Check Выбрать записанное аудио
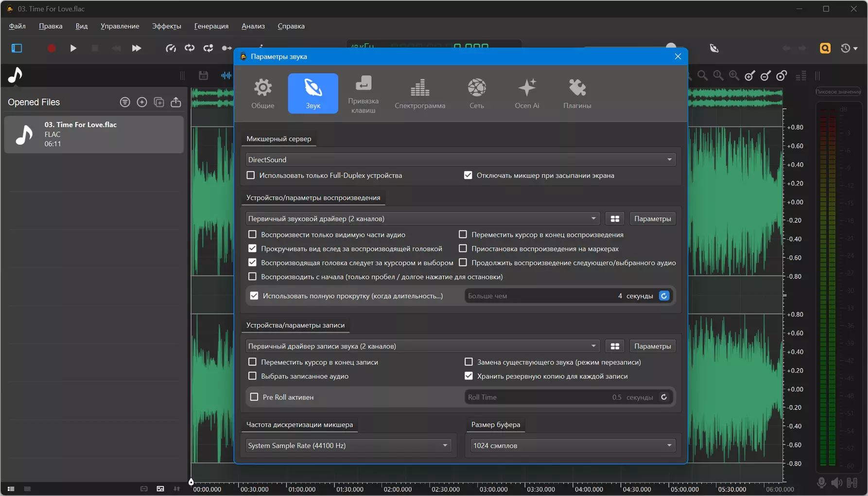The image size is (868, 496). click(x=252, y=376)
